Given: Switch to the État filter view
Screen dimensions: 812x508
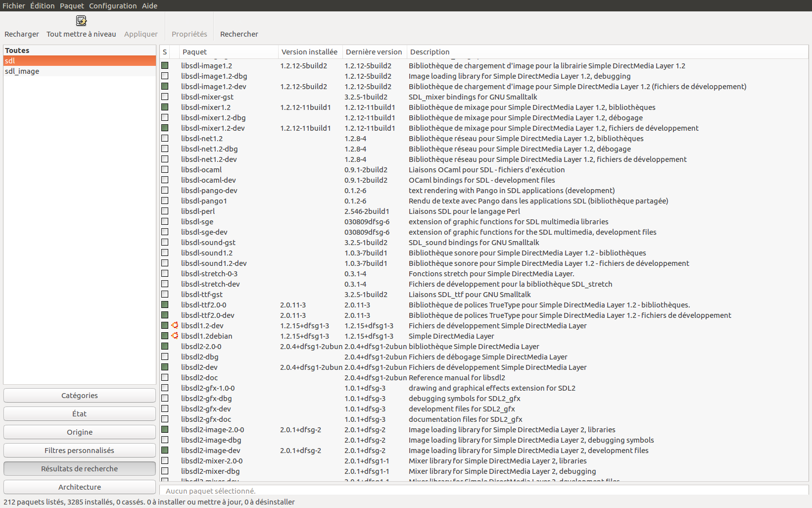Looking at the screenshot, I should 80,414.
